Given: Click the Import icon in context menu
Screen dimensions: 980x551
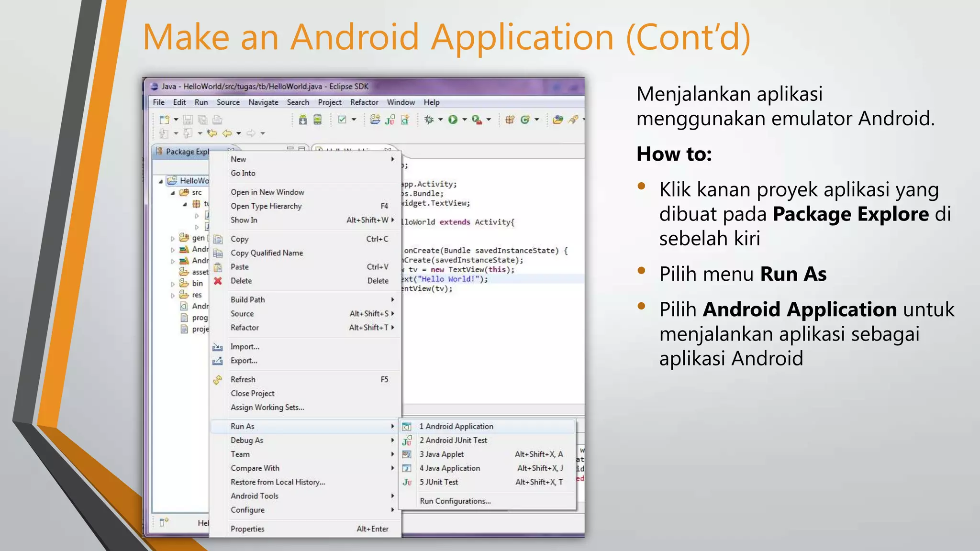Looking at the screenshot, I should 218,347.
